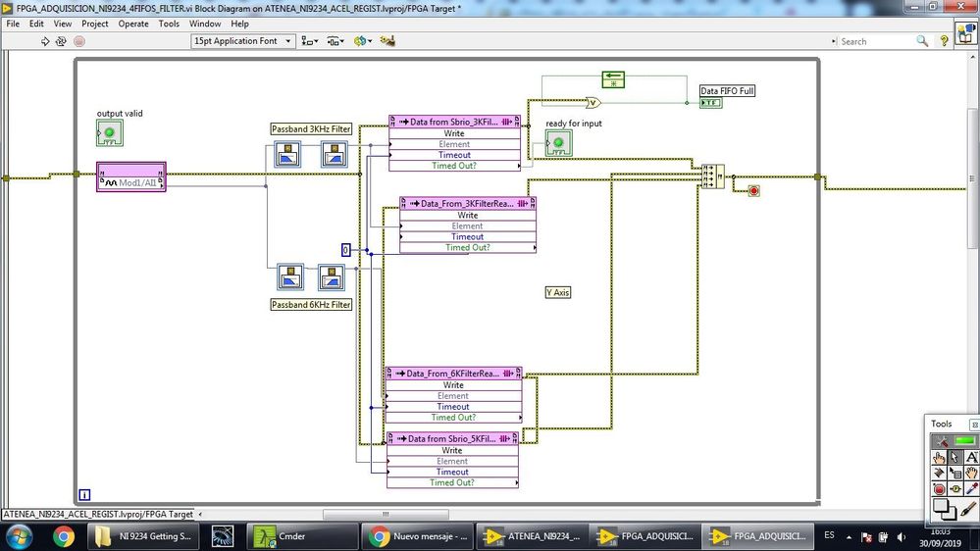Open the Edit menu
This screenshot has height=551, width=980.
(36, 24)
